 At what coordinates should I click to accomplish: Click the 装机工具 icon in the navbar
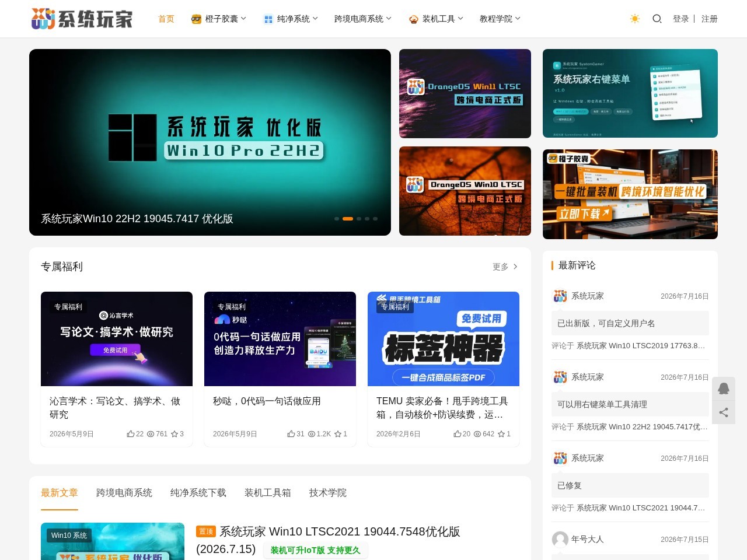point(414,19)
